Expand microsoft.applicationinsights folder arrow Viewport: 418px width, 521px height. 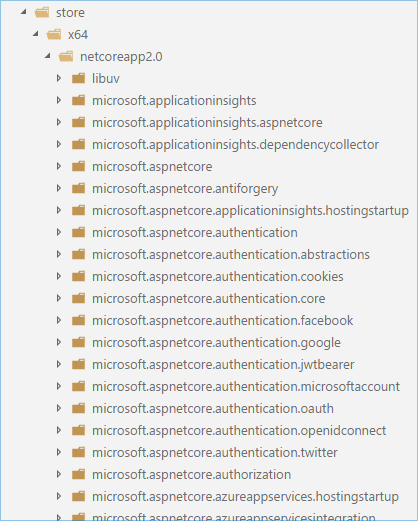point(59,100)
